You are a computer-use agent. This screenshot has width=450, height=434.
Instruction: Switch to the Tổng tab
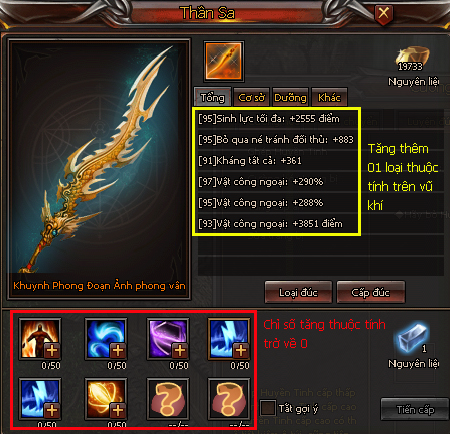(x=213, y=97)
